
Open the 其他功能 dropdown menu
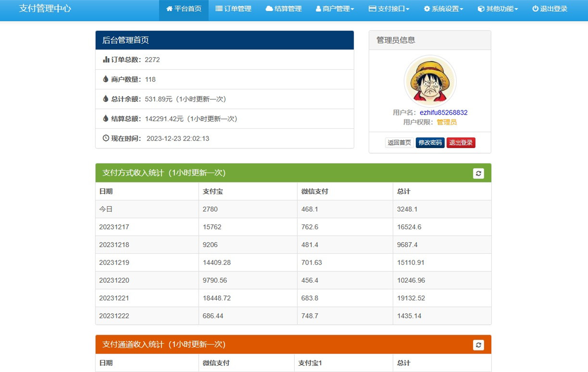tap(498, 9)
